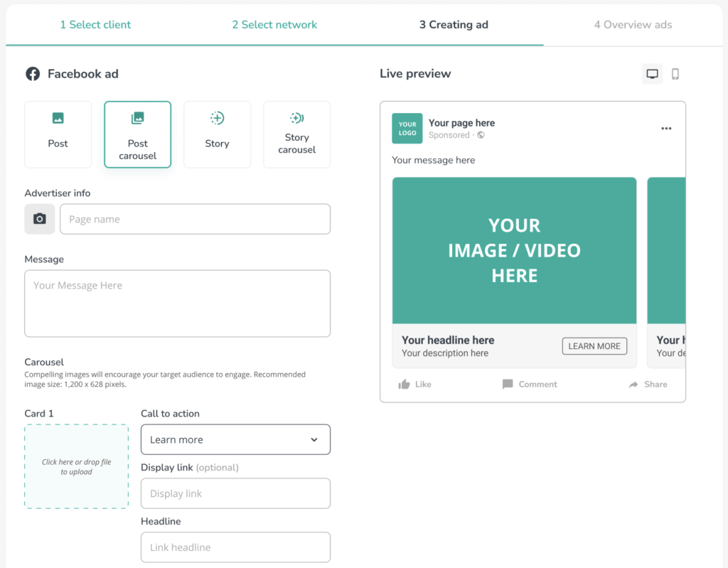Screen dimensions: 728x568
Task: Choose the Story ad format
Action: coord(218,134)
